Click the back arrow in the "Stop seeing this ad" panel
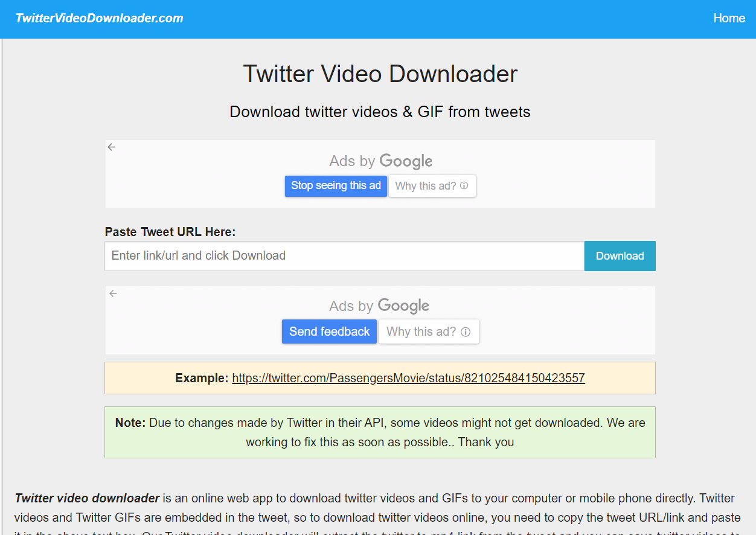 [111, 147]
